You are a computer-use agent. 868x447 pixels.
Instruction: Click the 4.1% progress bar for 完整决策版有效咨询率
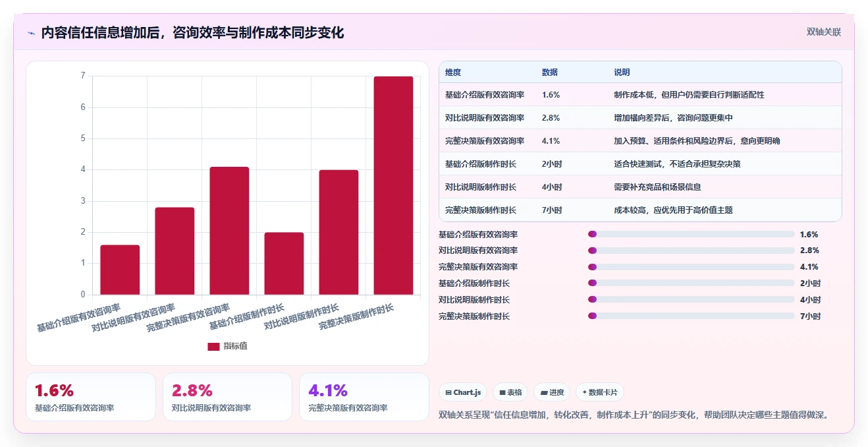(691, 267)
